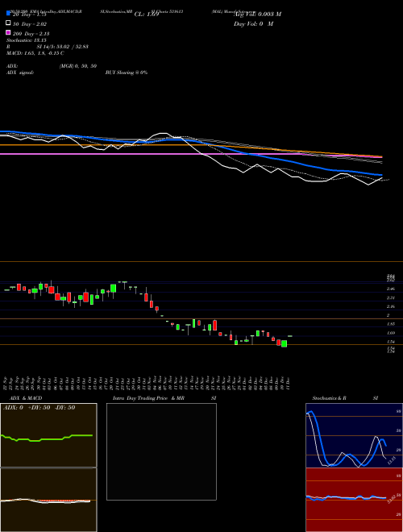Click the blue 20 Day legend swatch
The width and height of the screenshot is (403, 532).
[8, 13]
